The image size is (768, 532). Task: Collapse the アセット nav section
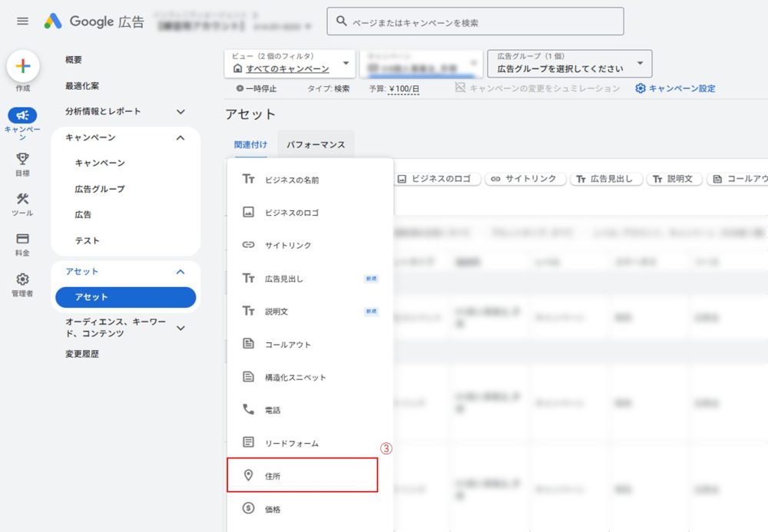pos(180,272)
